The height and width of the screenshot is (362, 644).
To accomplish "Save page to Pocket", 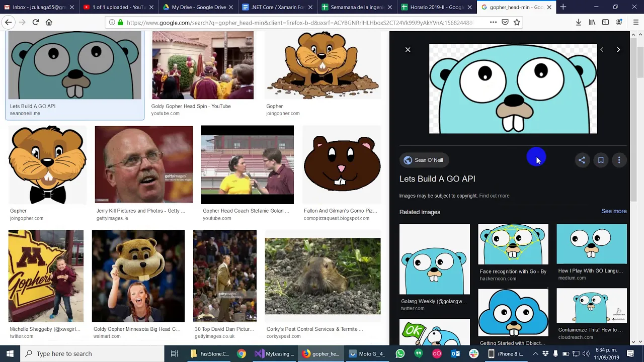I will pos(505,22).
